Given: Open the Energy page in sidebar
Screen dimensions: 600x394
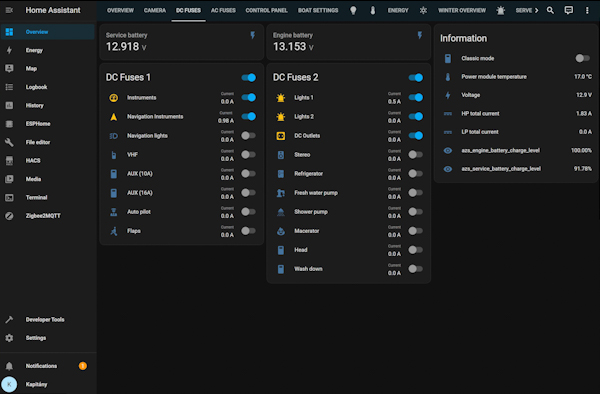Looking at the screenshot, I should [x=47, y=50].
